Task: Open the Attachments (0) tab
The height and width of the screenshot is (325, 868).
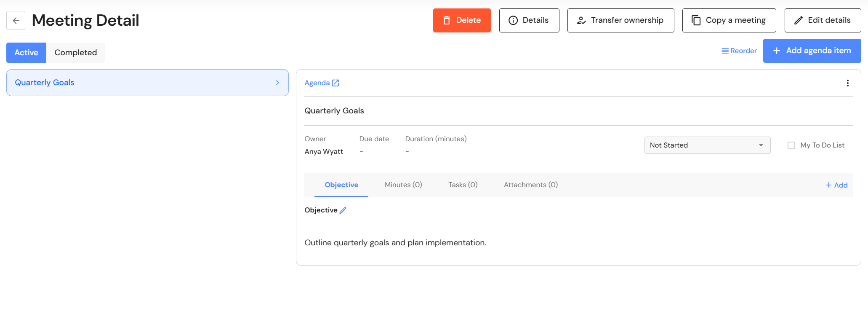Action: tap(530, 185)
